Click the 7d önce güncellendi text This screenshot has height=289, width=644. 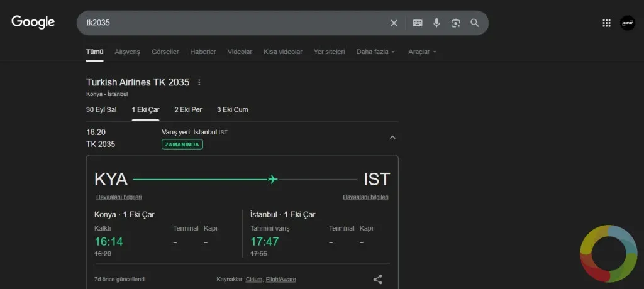click(x=120, y=280)
